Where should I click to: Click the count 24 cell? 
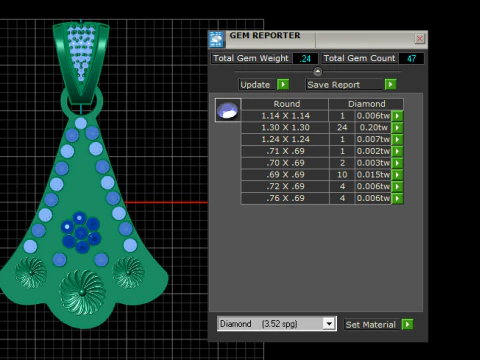(x=342, y=127)
